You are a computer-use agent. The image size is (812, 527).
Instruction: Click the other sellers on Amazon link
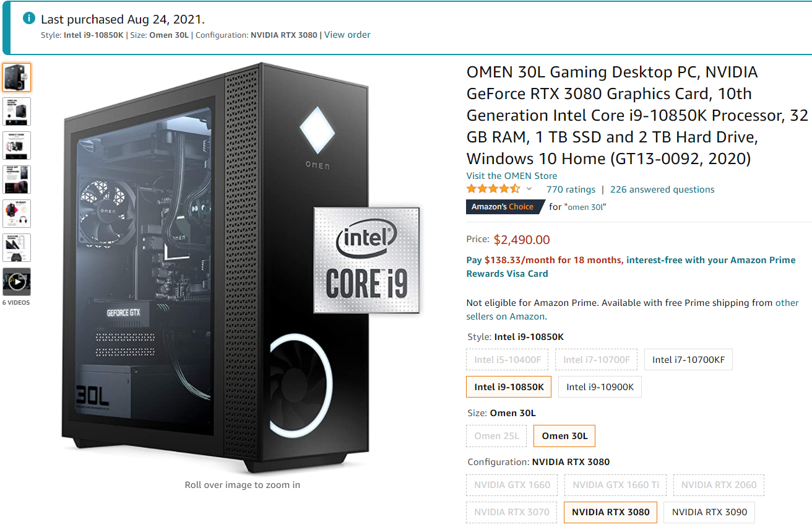click(x=632, y=310)
